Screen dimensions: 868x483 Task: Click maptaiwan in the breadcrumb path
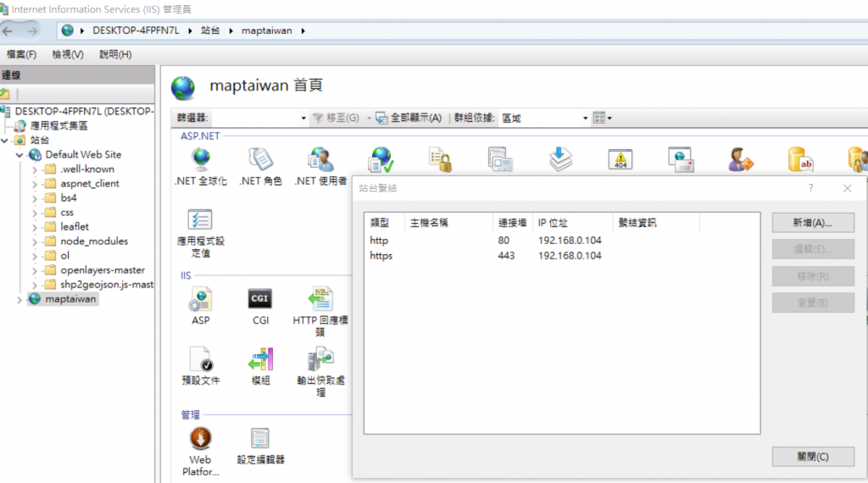tap(266, 31)
